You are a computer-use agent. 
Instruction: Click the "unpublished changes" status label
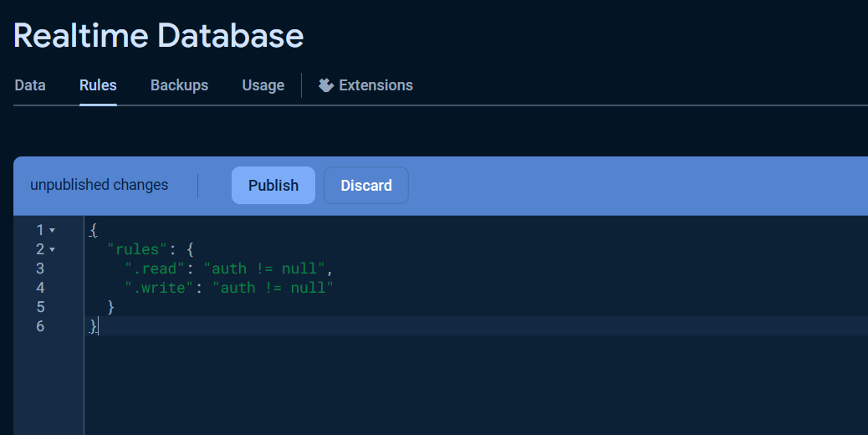(99, 185)
